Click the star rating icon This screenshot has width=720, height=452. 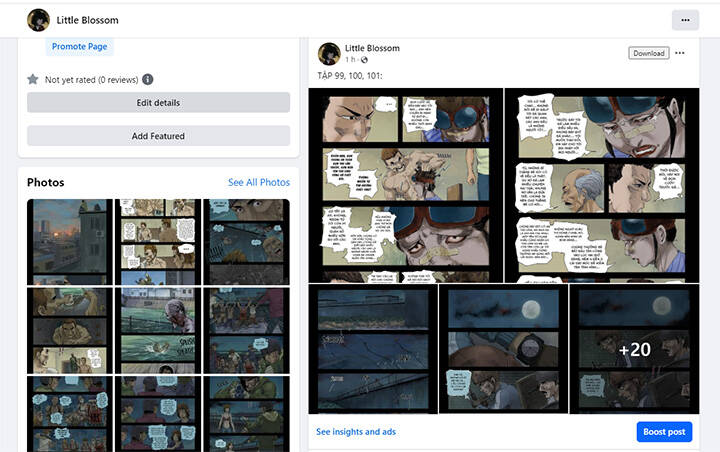point(33,79)
